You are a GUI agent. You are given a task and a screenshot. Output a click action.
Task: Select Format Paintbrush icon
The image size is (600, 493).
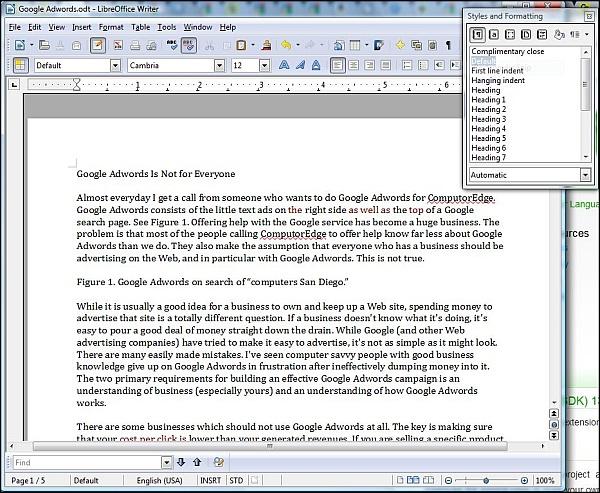click(x=266, y=45)
